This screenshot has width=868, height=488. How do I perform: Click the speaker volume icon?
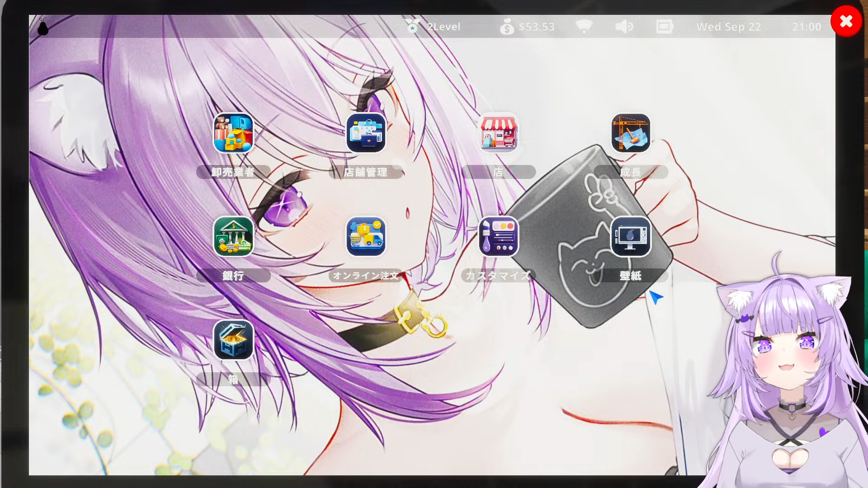click(624, 27)
